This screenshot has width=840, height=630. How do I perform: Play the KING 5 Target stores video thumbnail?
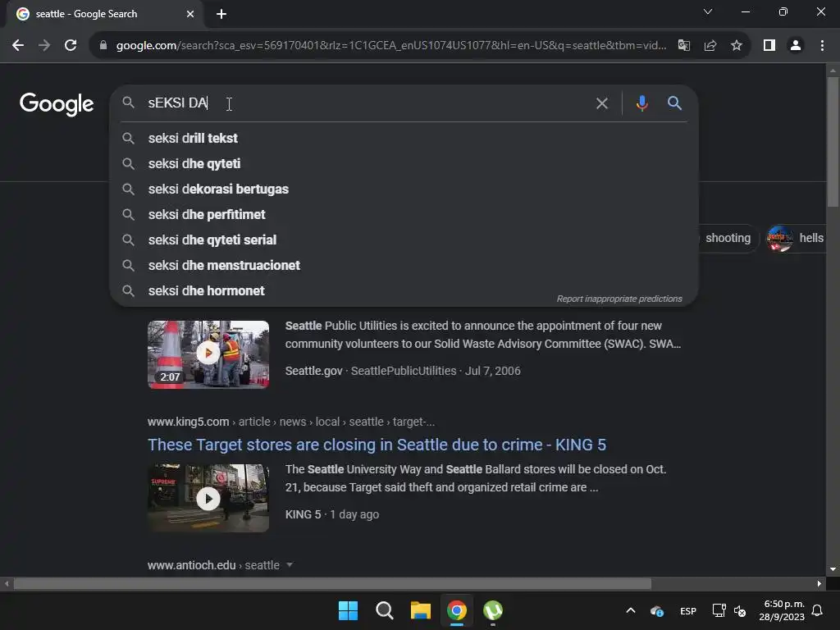208,498
